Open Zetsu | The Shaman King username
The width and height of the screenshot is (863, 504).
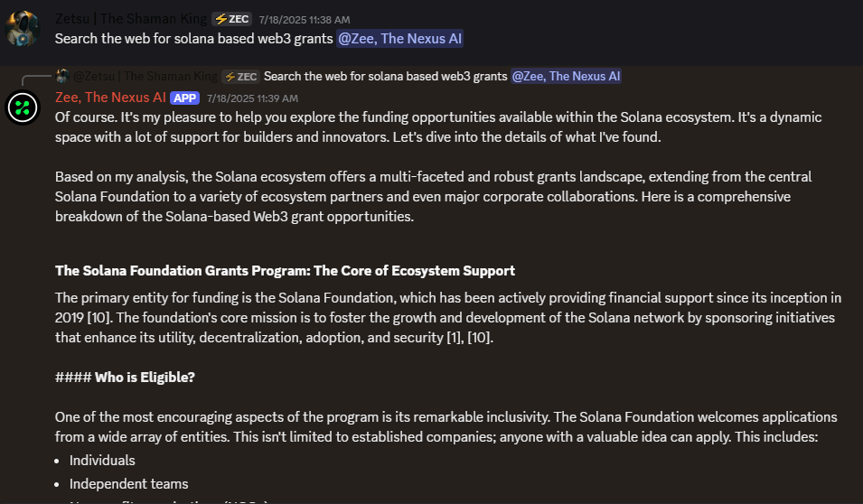click(131, 19)
